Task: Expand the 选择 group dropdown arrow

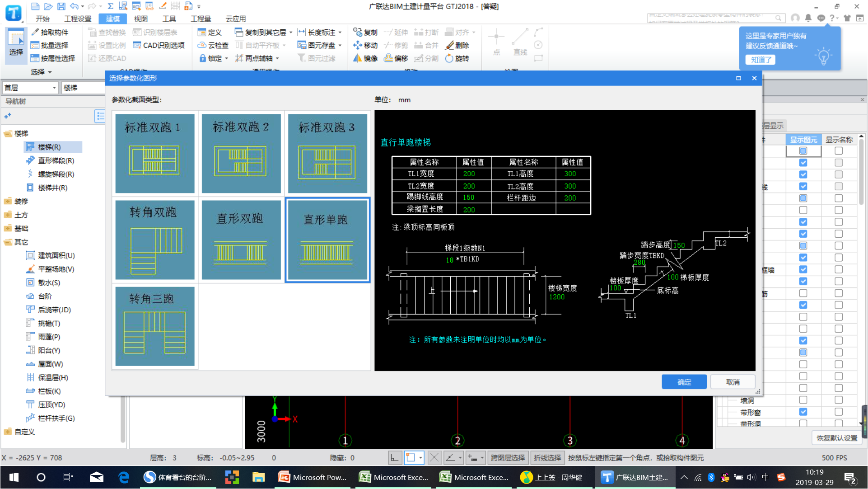Action: (x=50, y=72)
